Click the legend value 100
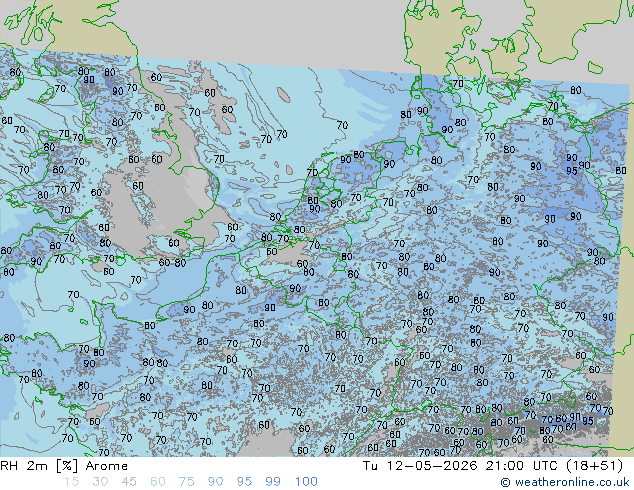Image resolution: width=634 pixels, height=490 pixels. click(x=306, y=482)
